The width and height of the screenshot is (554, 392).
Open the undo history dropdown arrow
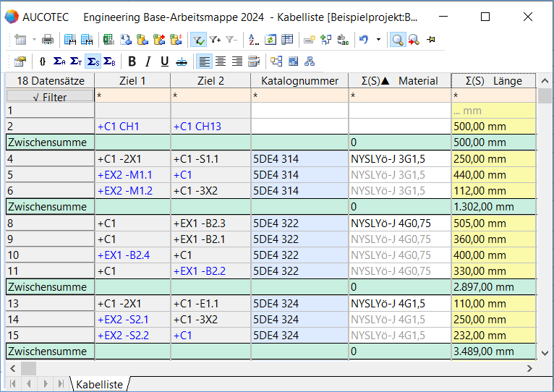[378, 40]
